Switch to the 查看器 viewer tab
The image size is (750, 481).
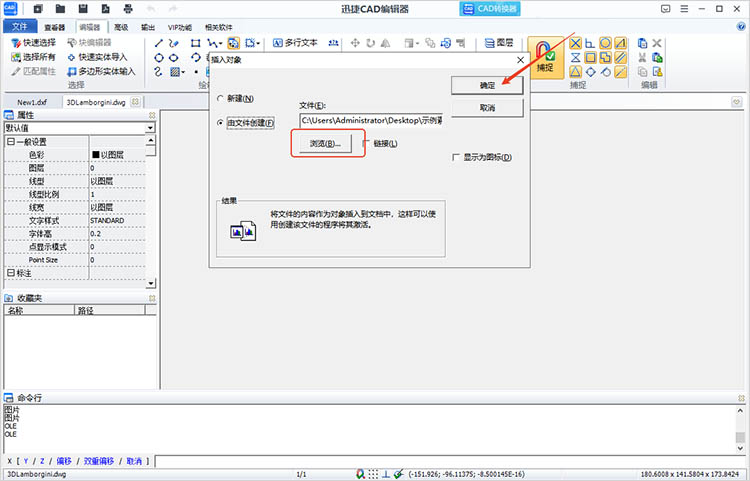[55, 27]
